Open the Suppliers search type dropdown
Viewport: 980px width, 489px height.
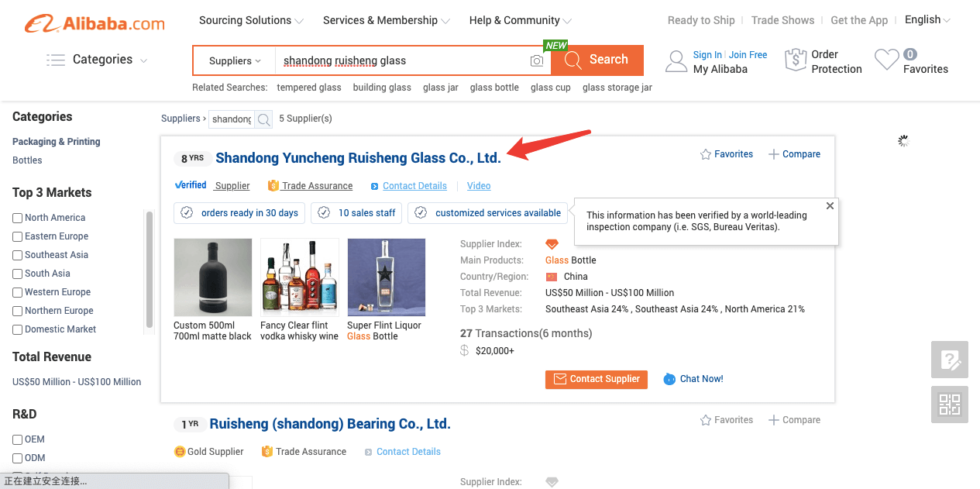[235, 60]
